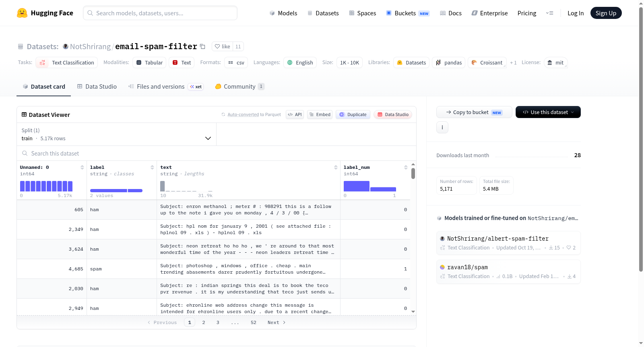Go to Models in top navigation

coord(283,13)
